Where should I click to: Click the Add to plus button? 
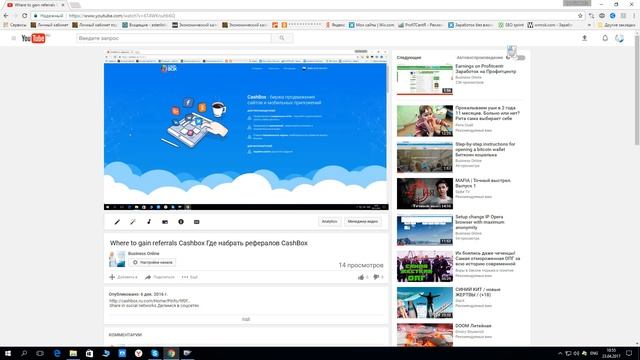pyautogui.click(x=123, y=277)
